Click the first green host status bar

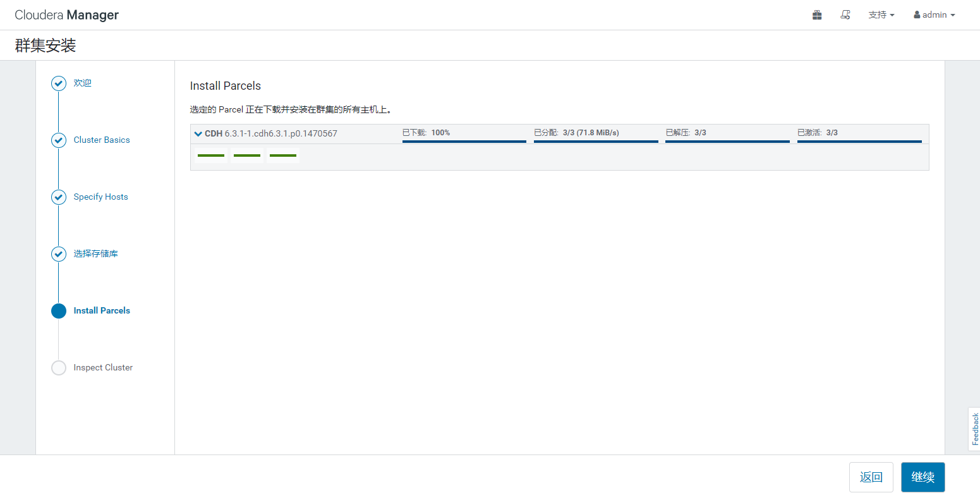[211, 155]
